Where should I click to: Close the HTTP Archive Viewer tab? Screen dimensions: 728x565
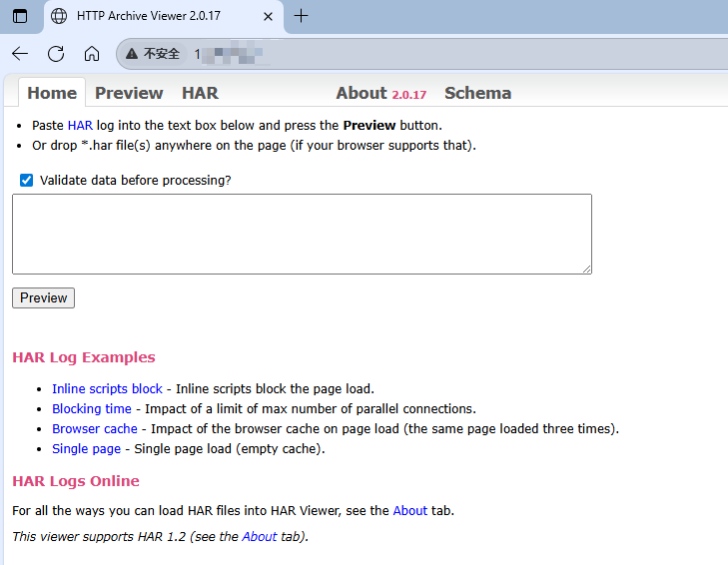tap(268, 17)
